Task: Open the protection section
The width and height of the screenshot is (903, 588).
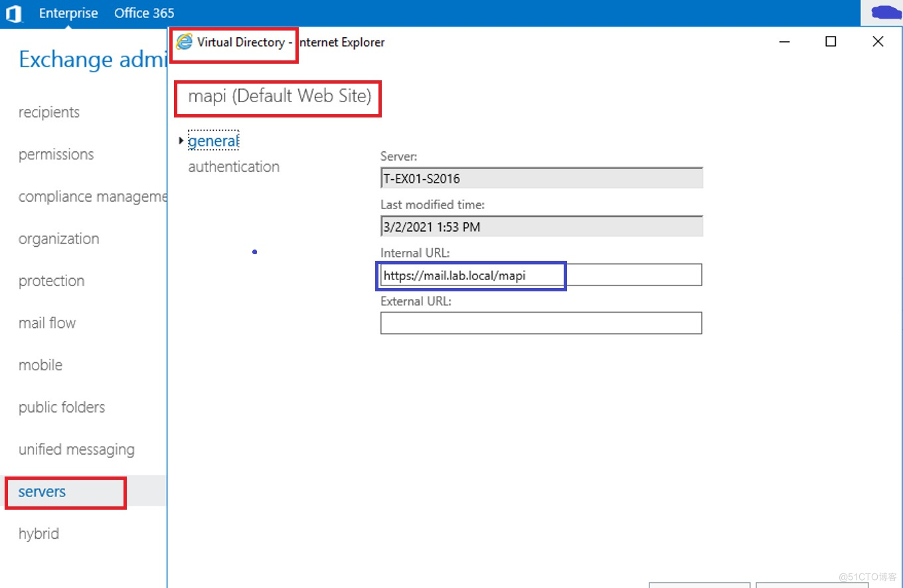Action: coord(52,281)
